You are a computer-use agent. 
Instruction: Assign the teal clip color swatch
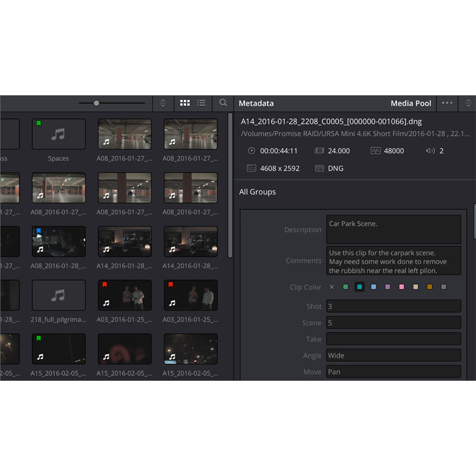[x=359, y=287]
